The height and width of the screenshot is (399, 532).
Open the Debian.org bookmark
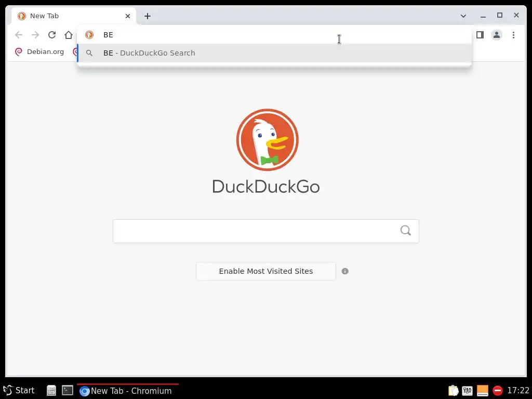39,51
